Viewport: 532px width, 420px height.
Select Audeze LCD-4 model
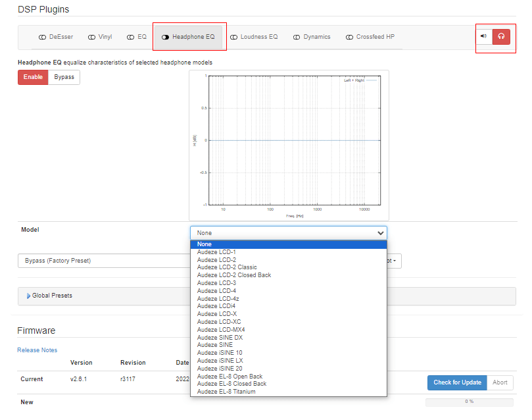click(289, 291)
